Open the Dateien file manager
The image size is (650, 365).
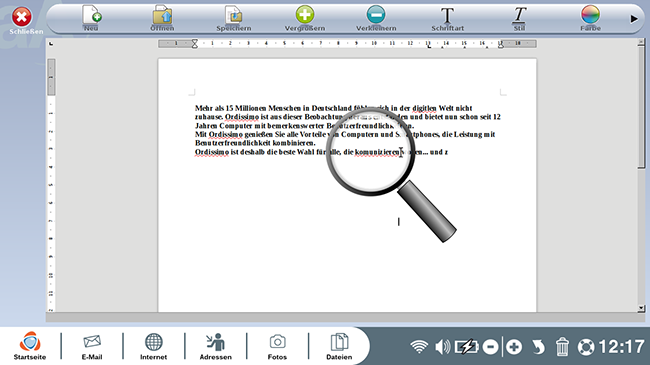coord(339,346)
